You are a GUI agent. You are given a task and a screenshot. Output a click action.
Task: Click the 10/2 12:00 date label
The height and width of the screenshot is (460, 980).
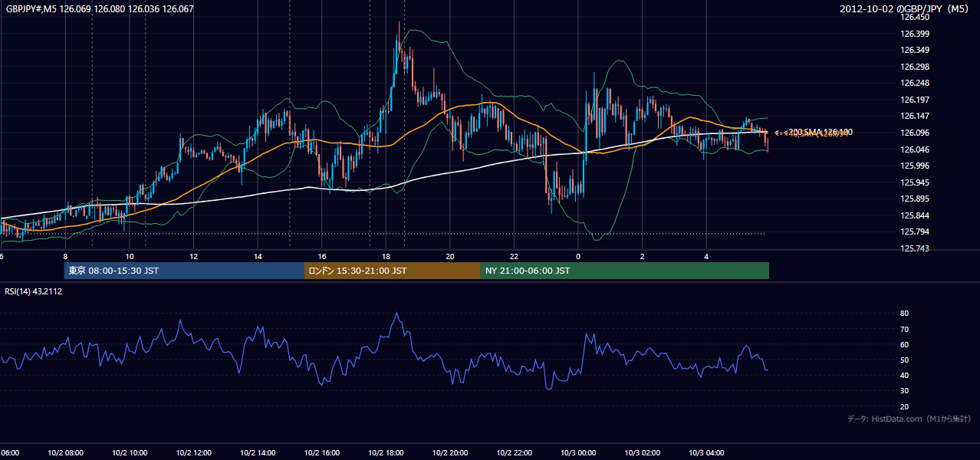pos(193,453)
